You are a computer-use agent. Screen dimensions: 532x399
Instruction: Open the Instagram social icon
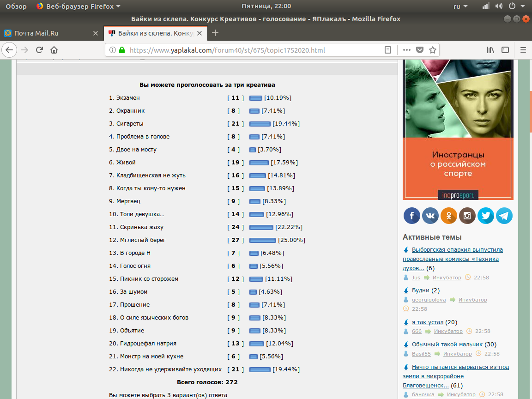pos(467,216)
